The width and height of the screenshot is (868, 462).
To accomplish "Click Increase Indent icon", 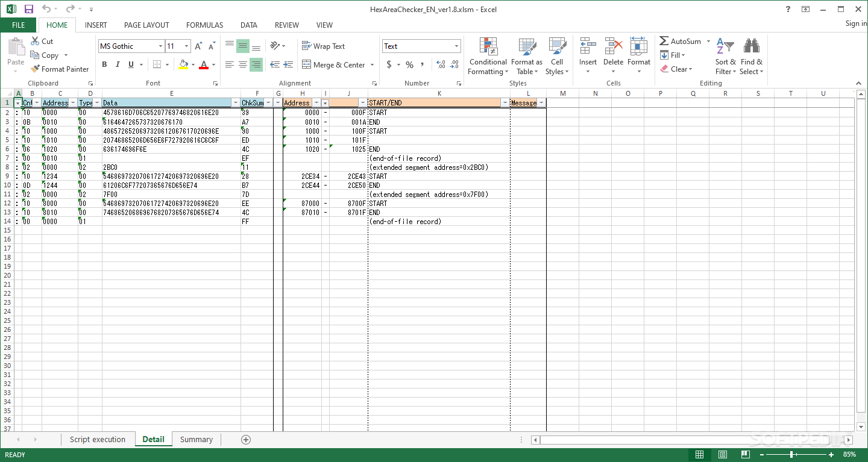I will [x=288, y=64].
